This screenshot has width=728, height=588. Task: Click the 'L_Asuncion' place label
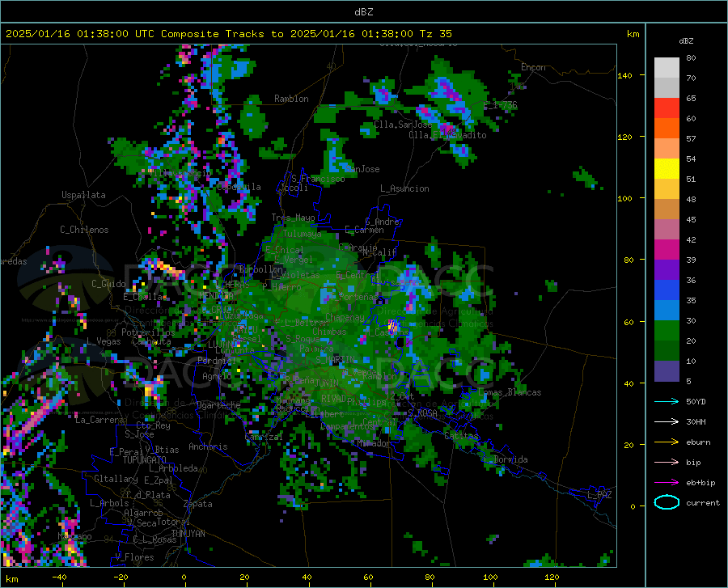tap(404, 188)
